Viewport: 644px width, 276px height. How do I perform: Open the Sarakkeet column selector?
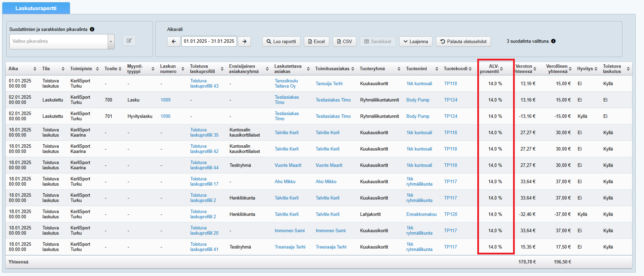[378, 41]
